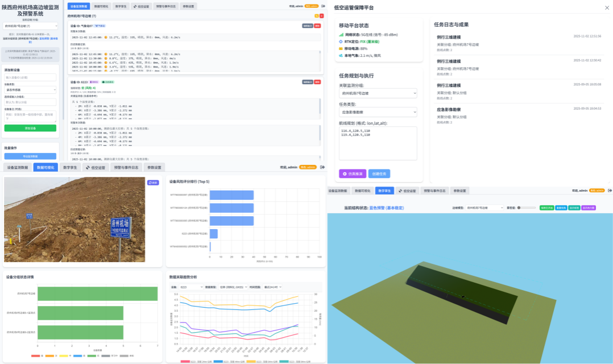Click the 刷新 refresh icon on the slope photo

click(153, 183)
